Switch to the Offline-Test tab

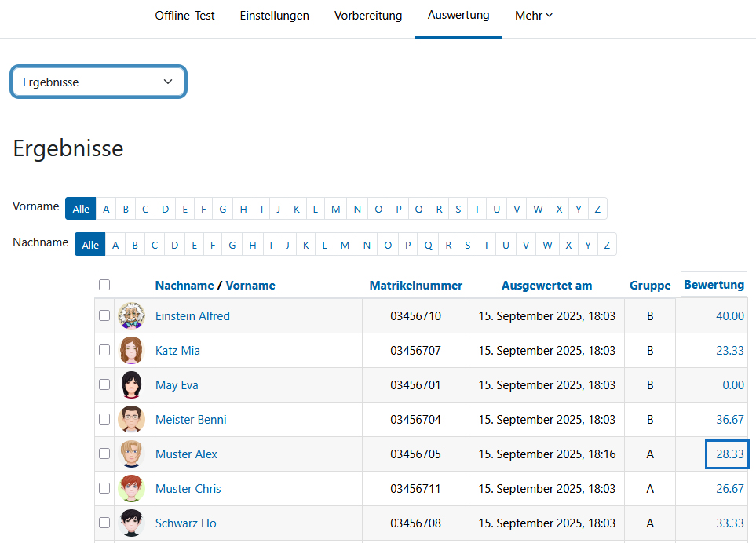click(184, 16)
